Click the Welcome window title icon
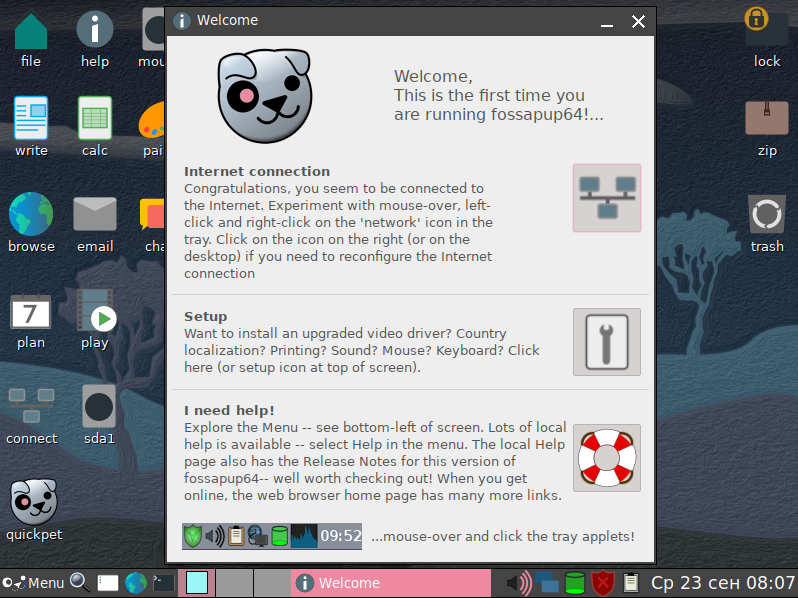This screenshot has width=798, height=598. [x=182, y=21]
